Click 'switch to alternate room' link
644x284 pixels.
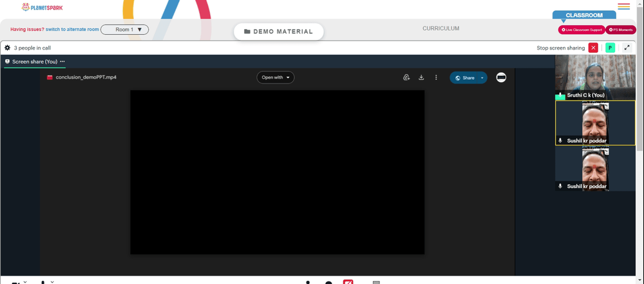[72, 30]
